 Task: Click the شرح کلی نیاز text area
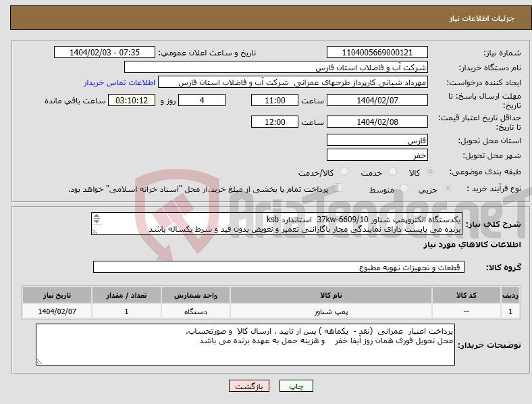pos(277,224)
